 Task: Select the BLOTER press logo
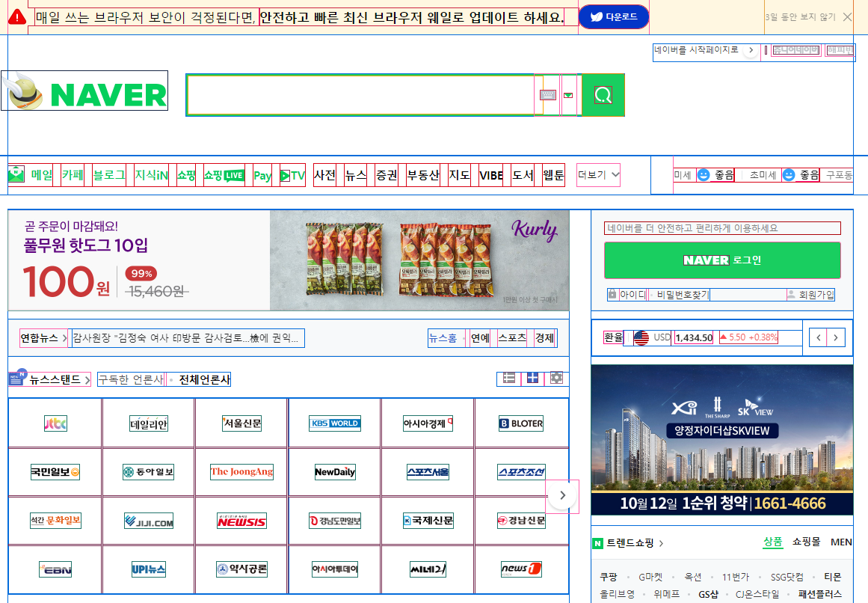521,423
